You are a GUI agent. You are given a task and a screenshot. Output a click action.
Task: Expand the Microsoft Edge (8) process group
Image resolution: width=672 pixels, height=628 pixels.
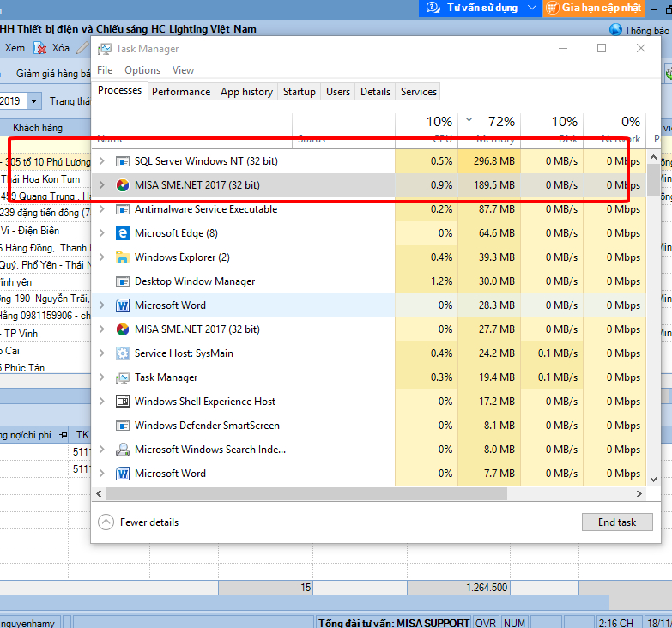click(x=102, y=233)
